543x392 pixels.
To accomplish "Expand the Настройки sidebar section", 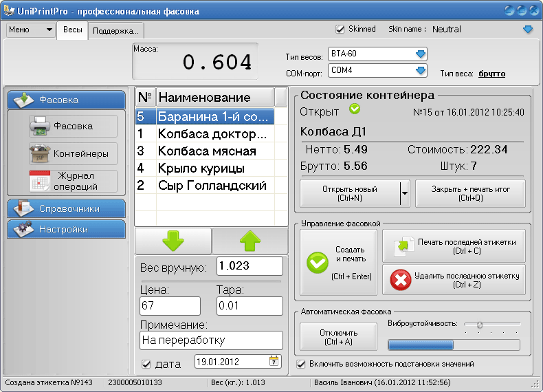I will [x=66, y=229].
